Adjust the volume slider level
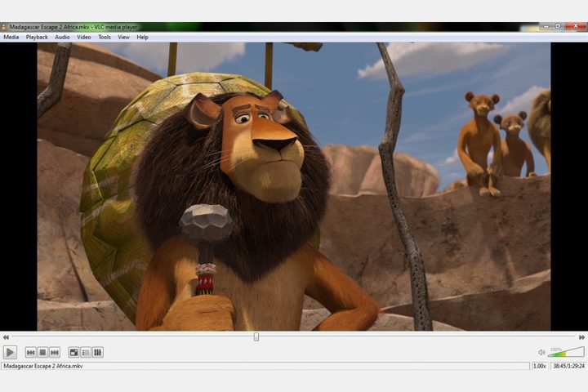Image resolution: width=588 pixels, height=392 pixels. (566, 353)
